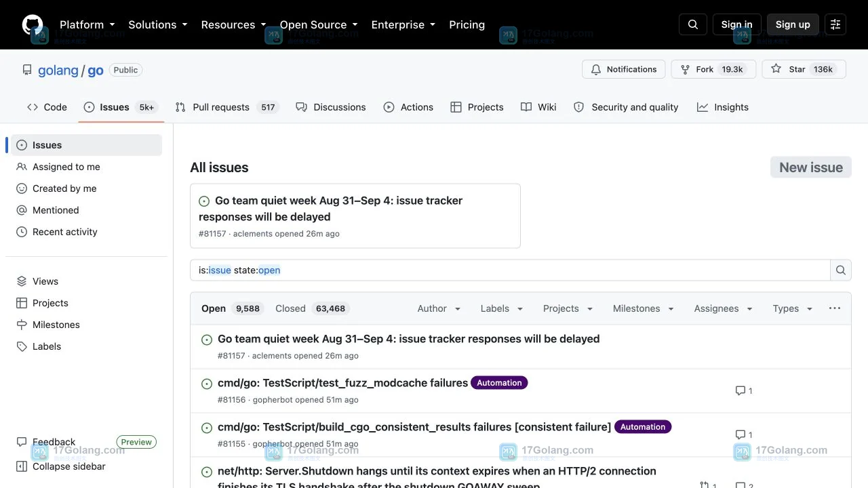Click gopherbot author on issue #81156
The image size is (868, 488).
[273, 400]
